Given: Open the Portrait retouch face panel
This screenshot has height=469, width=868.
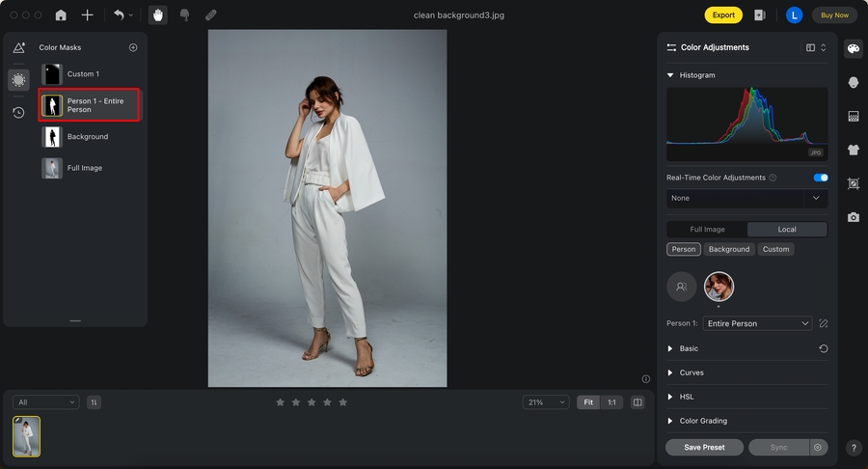Looking at the screenshot, I should [853, 83].
